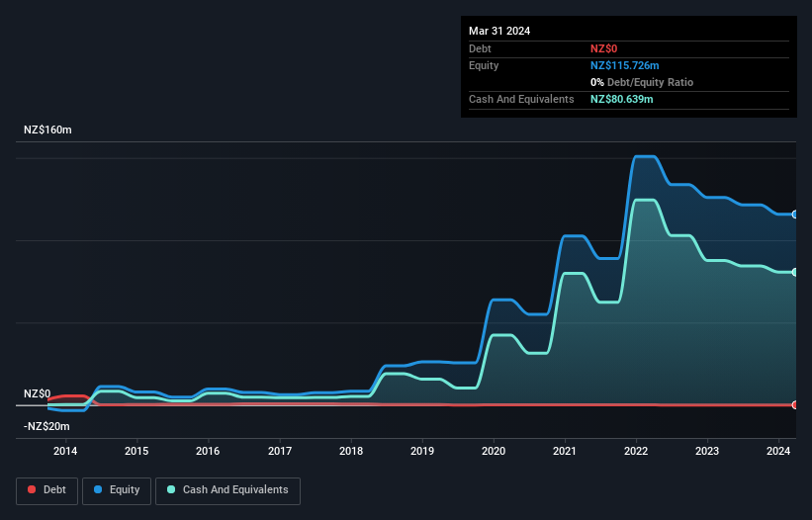Click the red Debt endpoint marker
This screenshot has width=812, height=520.
795,404
